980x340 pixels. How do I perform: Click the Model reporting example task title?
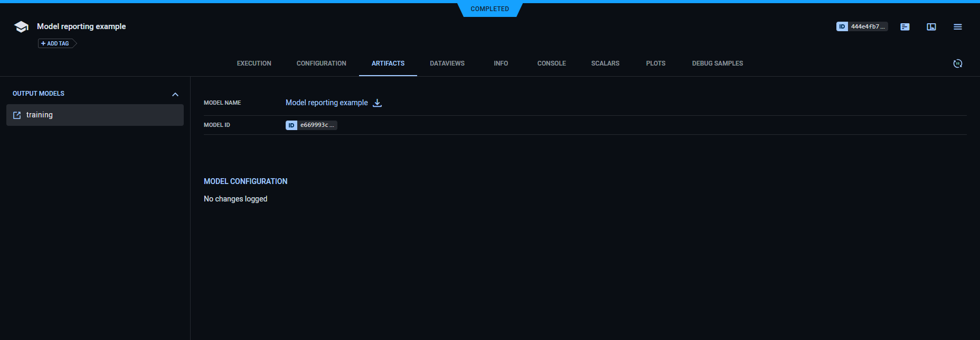coord(81,26)
